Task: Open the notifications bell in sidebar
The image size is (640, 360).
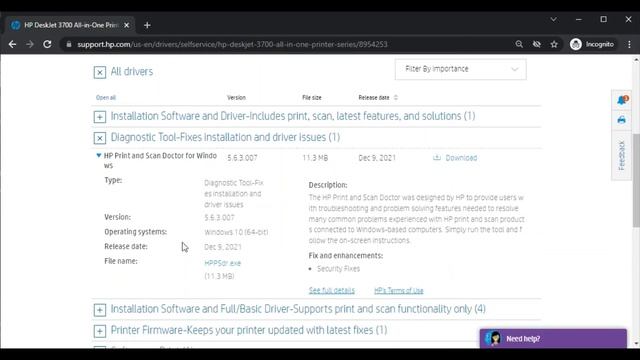Action: point(622,100)
